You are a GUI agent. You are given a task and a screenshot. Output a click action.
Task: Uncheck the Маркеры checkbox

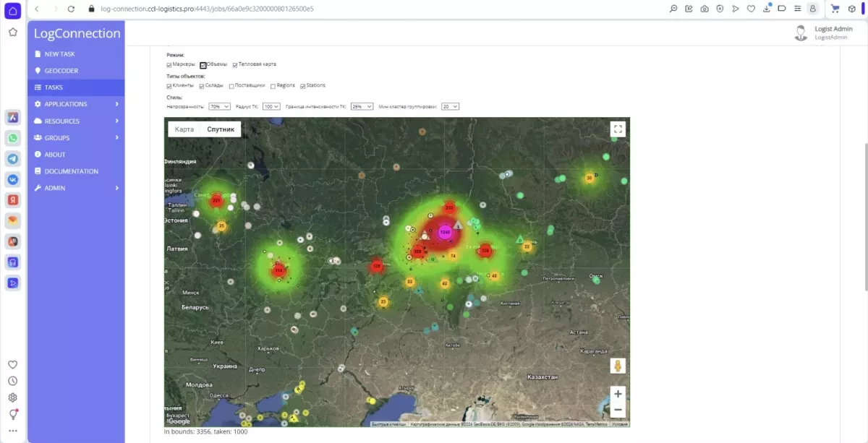169,65
